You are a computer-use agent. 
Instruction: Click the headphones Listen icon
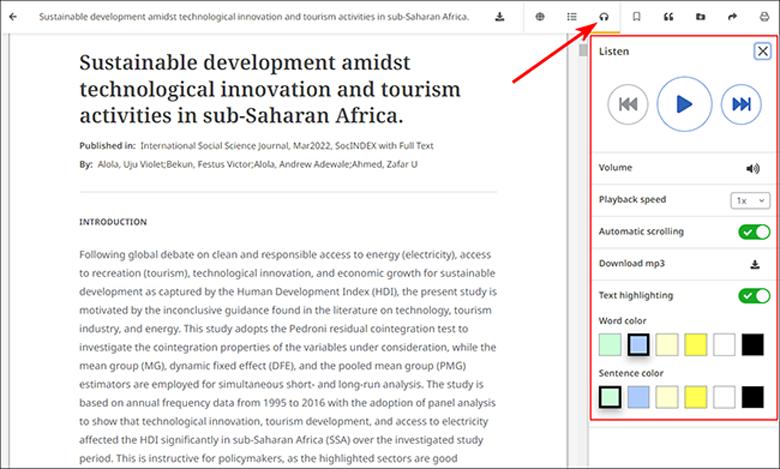(x=604, y=17)
